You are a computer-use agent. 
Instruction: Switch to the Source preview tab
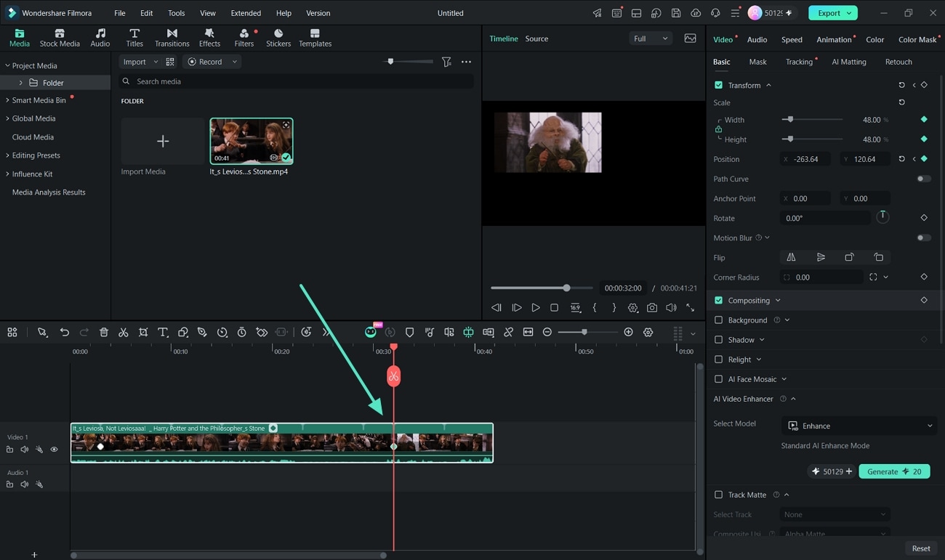[536, 38]
